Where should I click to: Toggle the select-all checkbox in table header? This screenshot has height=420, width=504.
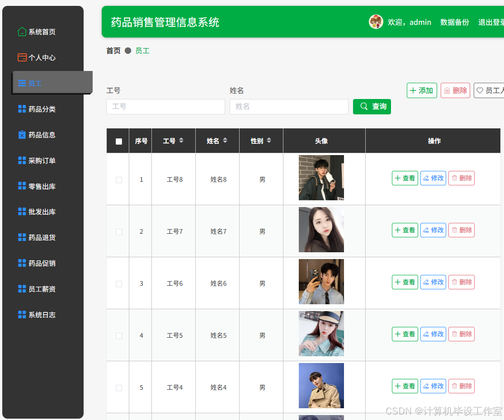click(119, 142)
